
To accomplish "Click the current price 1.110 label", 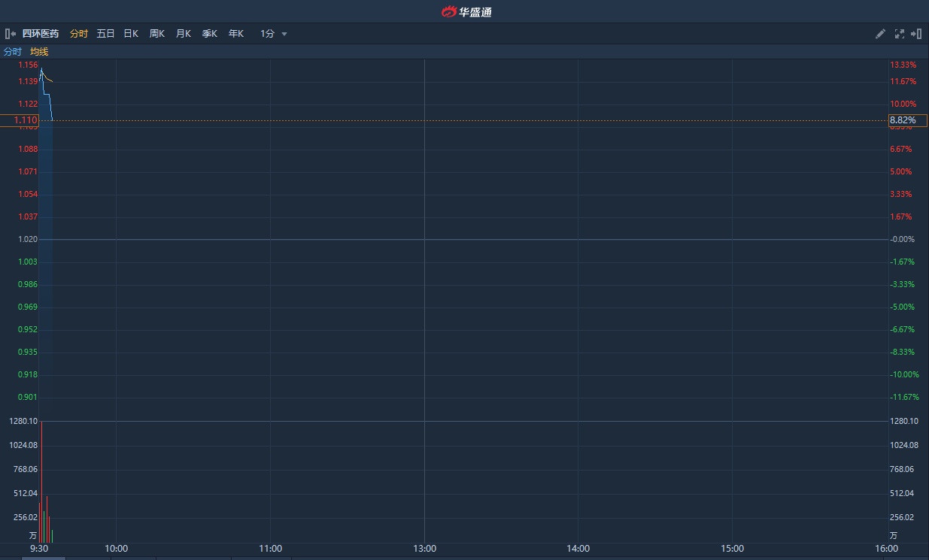I will coord(26,120).
